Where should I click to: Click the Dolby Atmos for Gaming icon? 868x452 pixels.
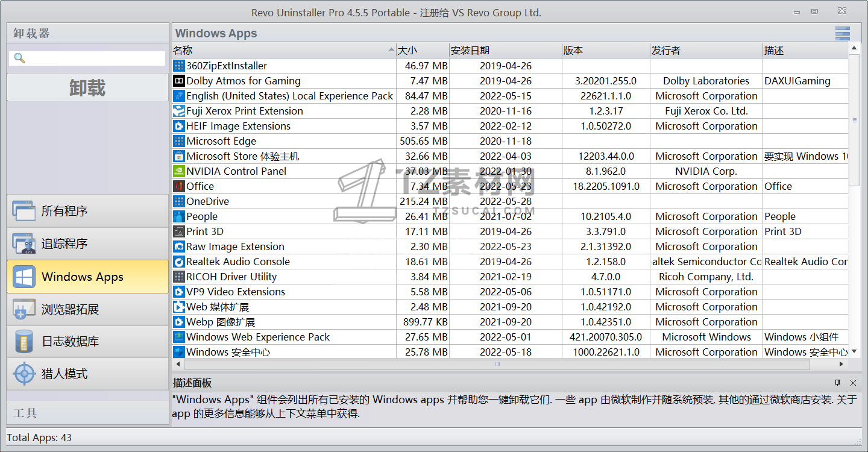tap(178, 81)
